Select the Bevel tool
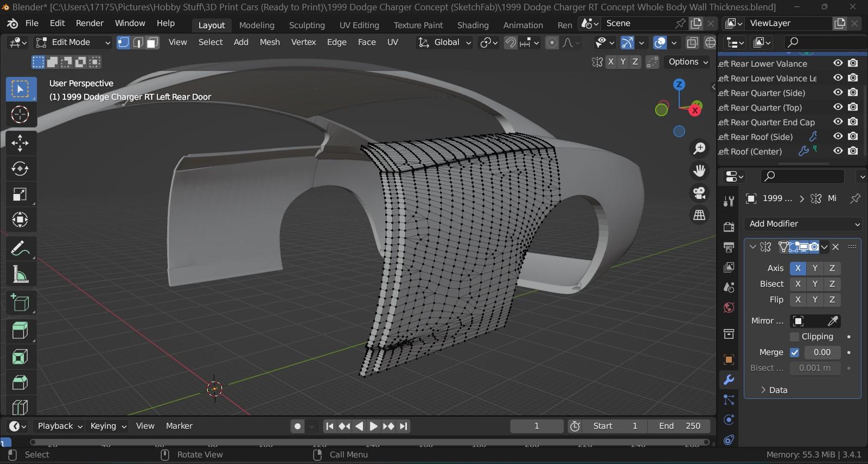Screen dimensions: 868x464 [21, 382]
